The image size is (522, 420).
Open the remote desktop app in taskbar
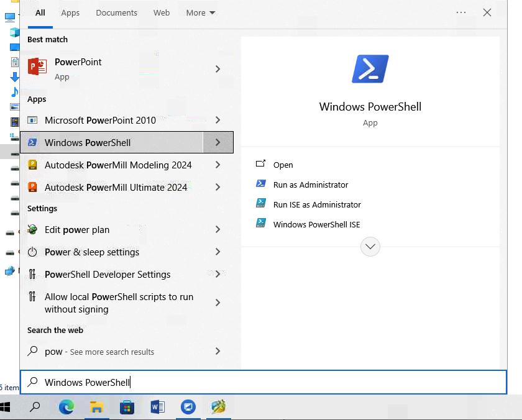coord(188,407)
